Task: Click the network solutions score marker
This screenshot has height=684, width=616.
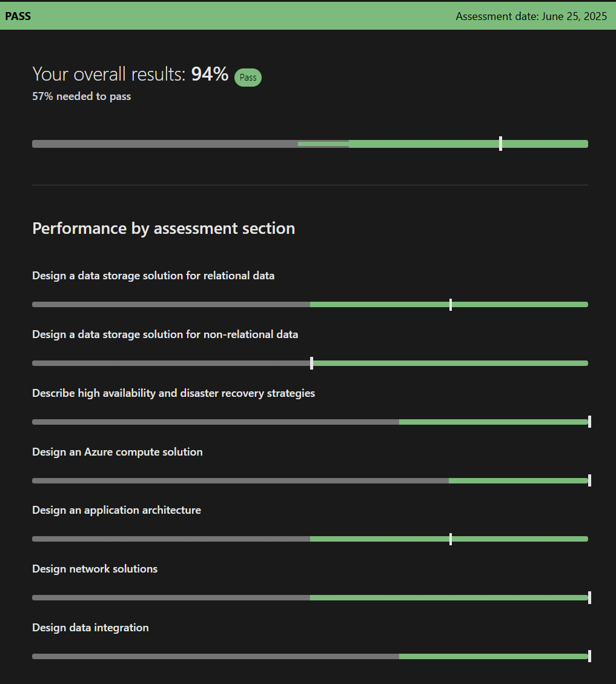Action: [x=589, y=597]
